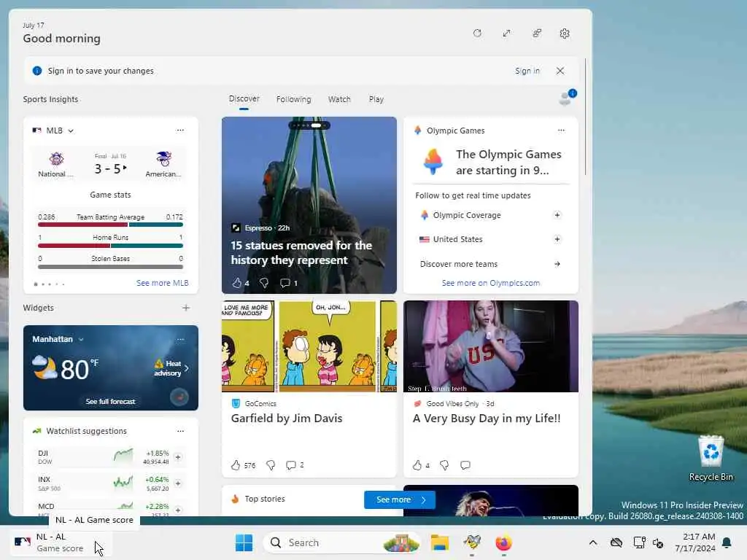Open the Windows Start menu
The image size is (747, 560).
pos(244,542)
